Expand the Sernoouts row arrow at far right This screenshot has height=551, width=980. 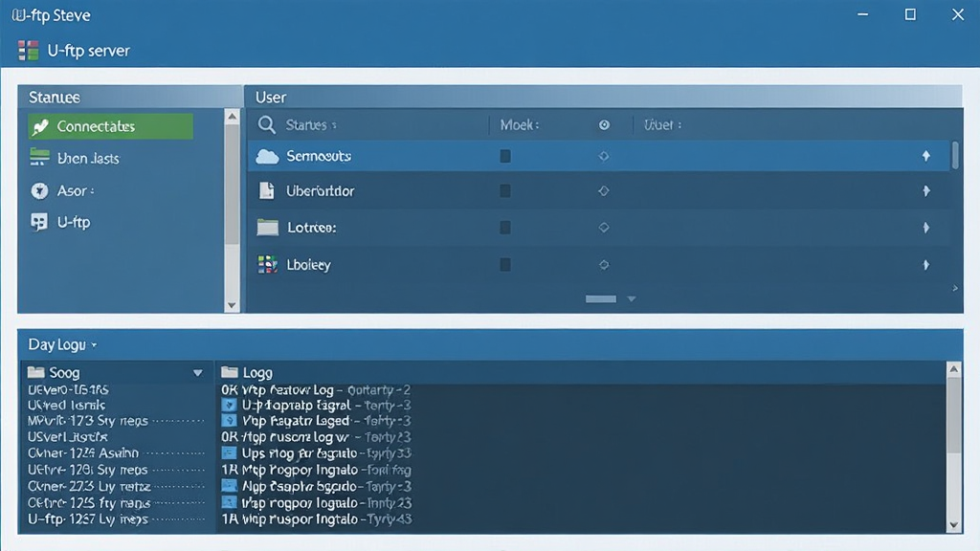tap(926, 156)
